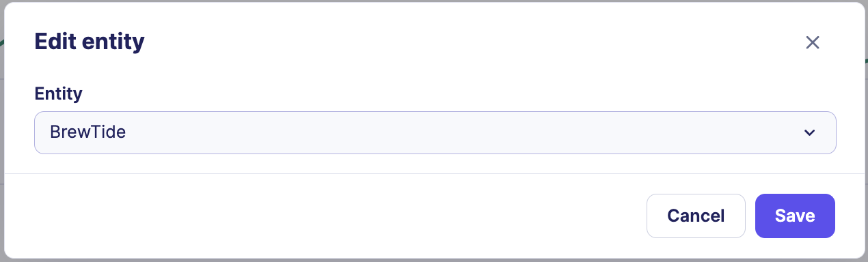Focus the Entity select box
This screenshot has height=262, width=868.
pos(435,132)
